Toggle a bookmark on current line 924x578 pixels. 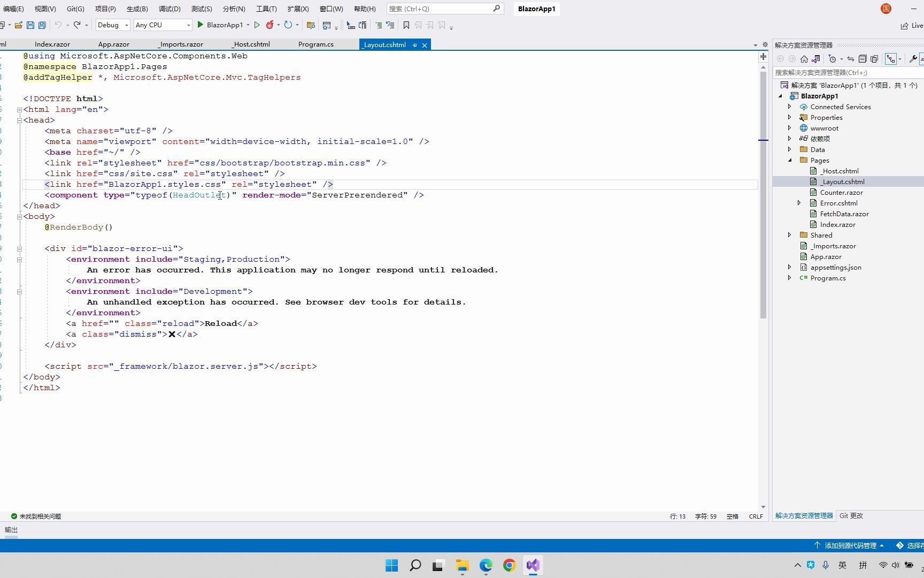pos(406,25)
